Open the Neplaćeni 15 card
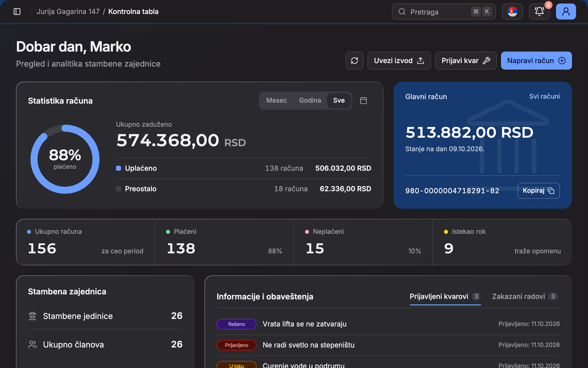The image size is (588, 368). (363, 242)
